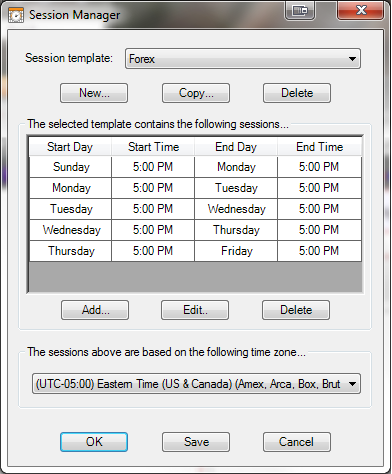392x474 pixels.
Task: Click New... to create a session template
Action: [x=94, y=93]
